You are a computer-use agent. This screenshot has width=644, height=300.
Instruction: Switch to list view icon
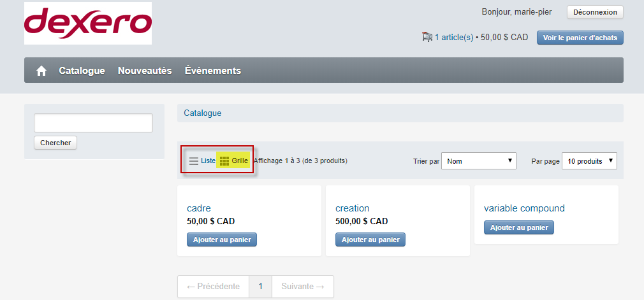coord(194,161)
